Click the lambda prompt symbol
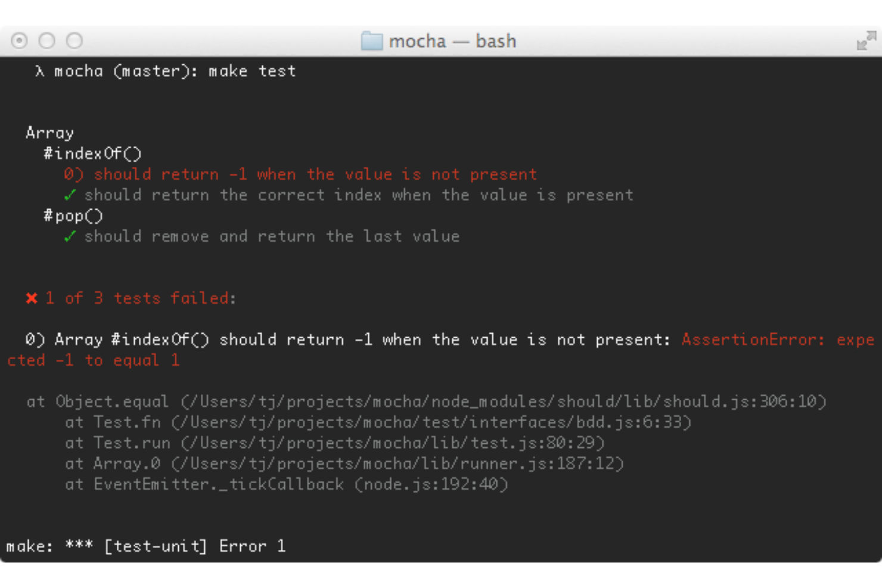Image resolution: width=882 pixels, height=588 pixels. pyautogui.click(x=38, y=71)
